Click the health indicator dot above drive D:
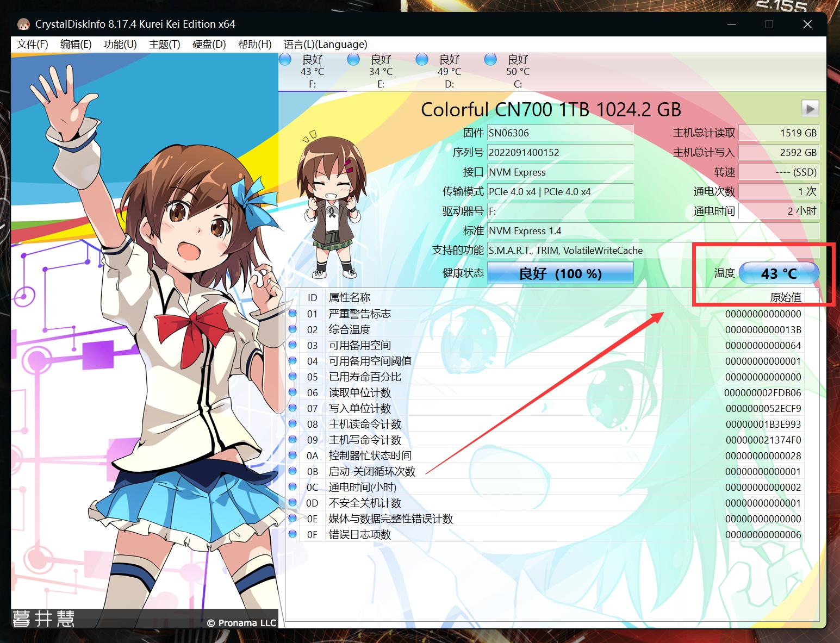This screenshot has height=643, width=840. pyautogui.click(x=421, y=59)
